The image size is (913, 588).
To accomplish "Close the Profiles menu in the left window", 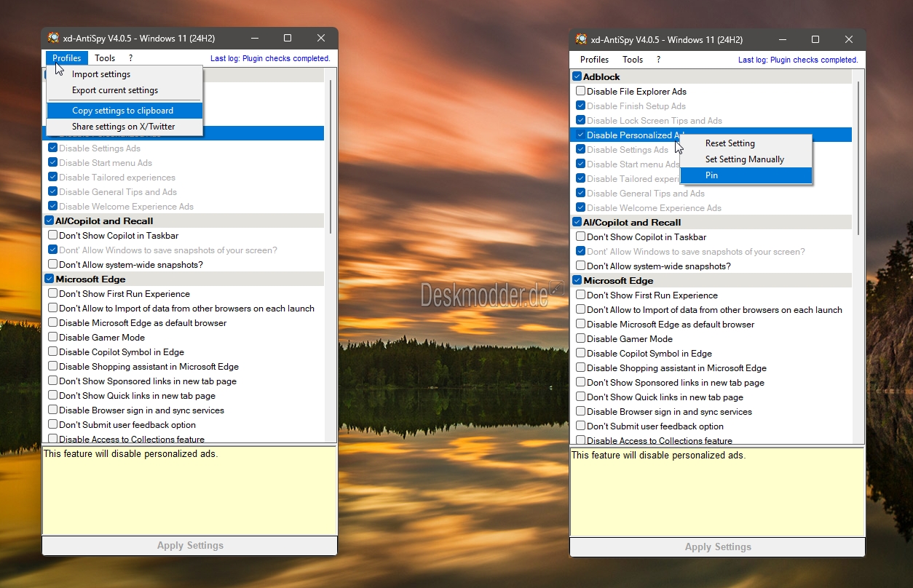I will coord(67,58).
